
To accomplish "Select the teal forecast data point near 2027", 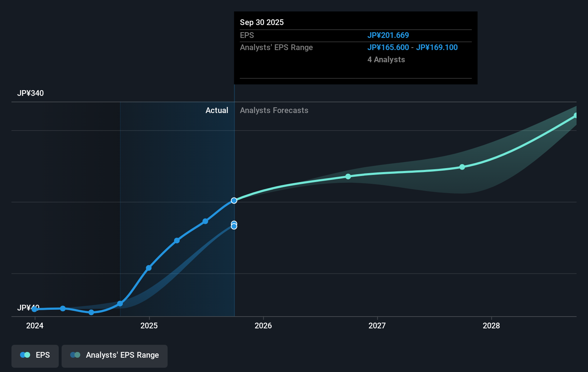I will coord(348,176).
